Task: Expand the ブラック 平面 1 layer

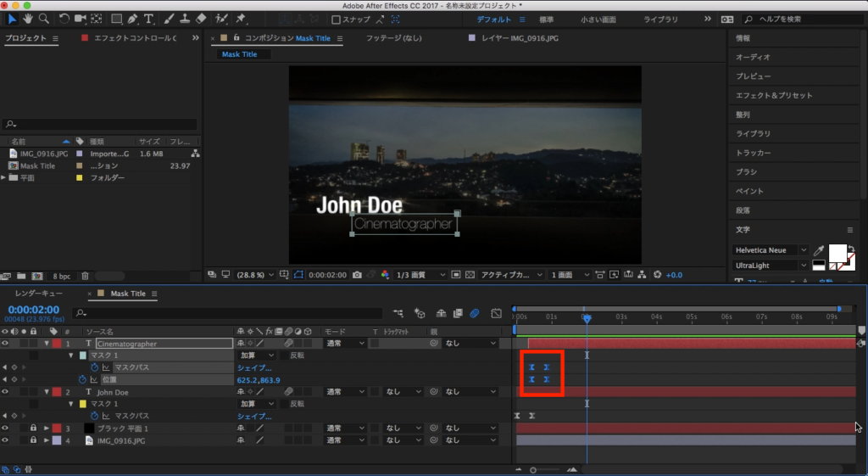Action: [46, 428]
